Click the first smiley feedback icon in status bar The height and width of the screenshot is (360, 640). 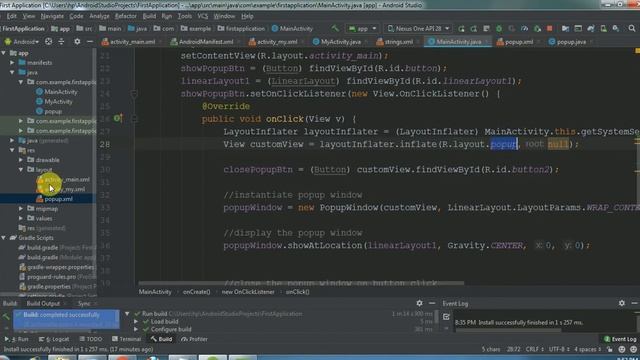(622, 349)
